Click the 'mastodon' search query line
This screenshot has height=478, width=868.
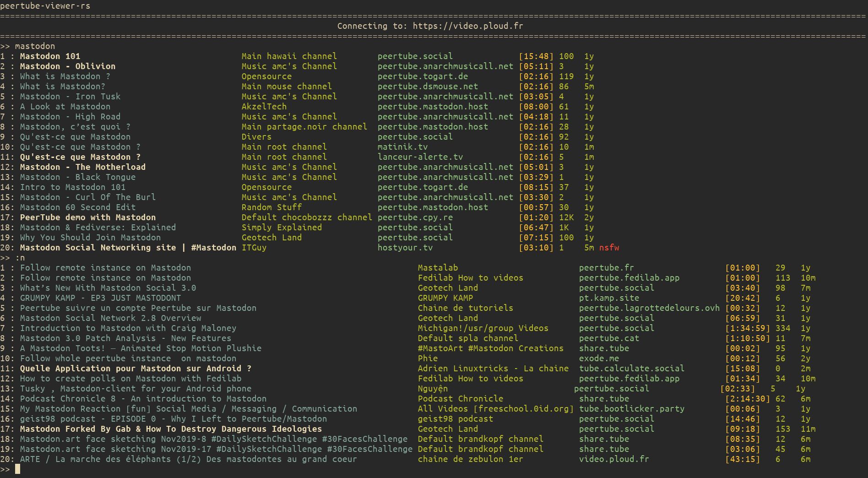click(x=35, y=46)
